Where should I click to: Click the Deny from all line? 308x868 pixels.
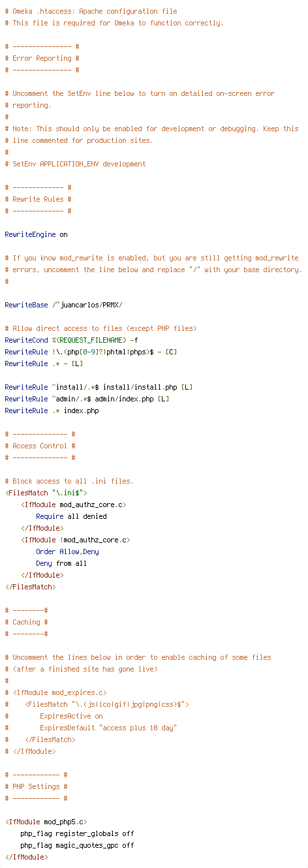click(61, 563)
